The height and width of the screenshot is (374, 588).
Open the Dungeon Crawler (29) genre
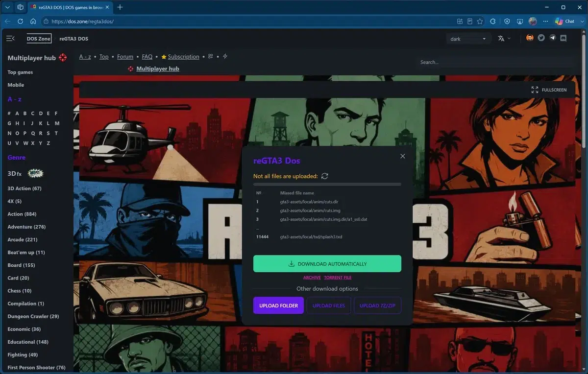pyautogui.click(x=33, y=316)
